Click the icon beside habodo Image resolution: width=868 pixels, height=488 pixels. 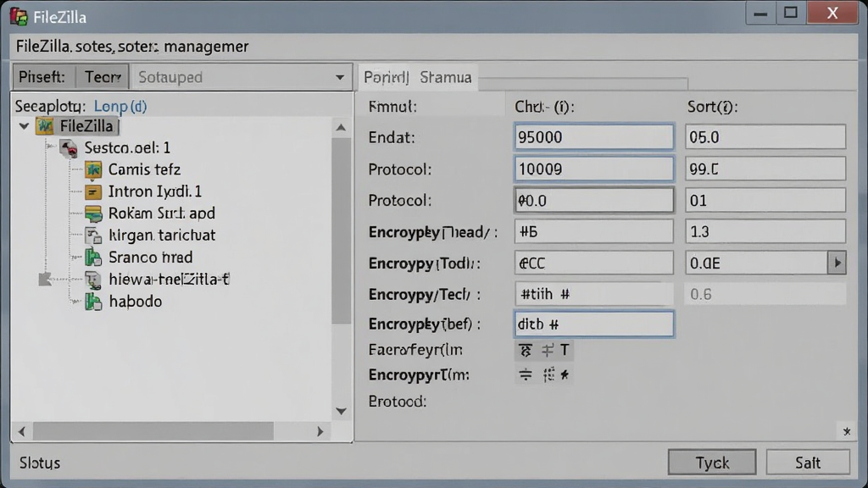click(93, 302)
